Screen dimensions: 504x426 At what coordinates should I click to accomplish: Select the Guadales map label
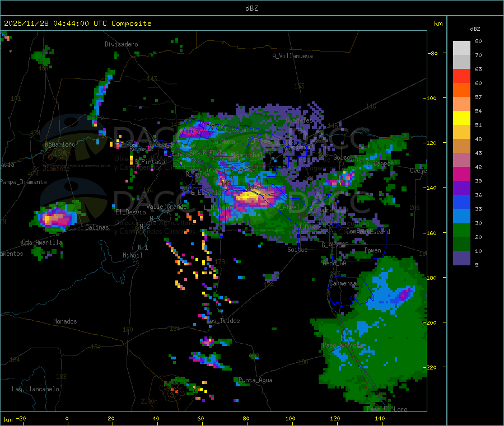tap(299, 120)
